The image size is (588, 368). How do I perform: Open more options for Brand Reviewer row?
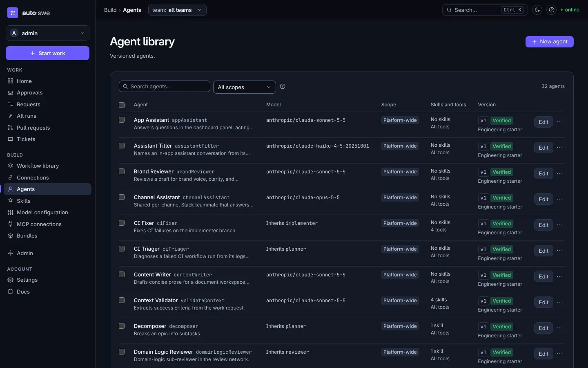(x=560, y=173)
